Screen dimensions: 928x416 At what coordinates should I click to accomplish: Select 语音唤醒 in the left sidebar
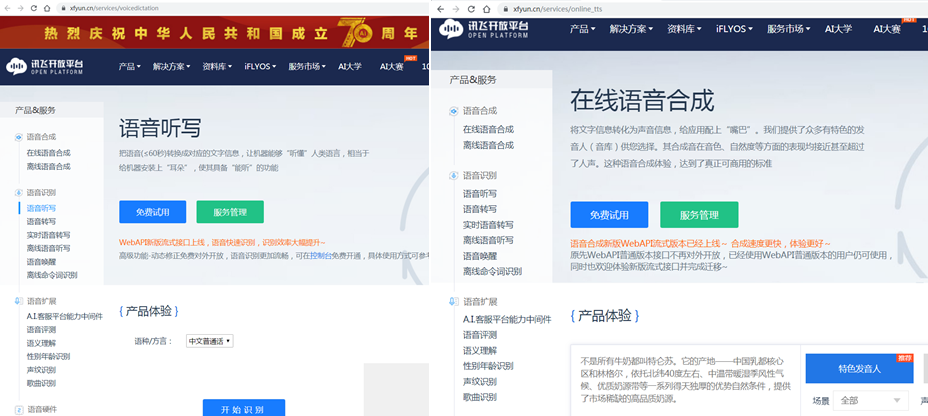[41, 262]
